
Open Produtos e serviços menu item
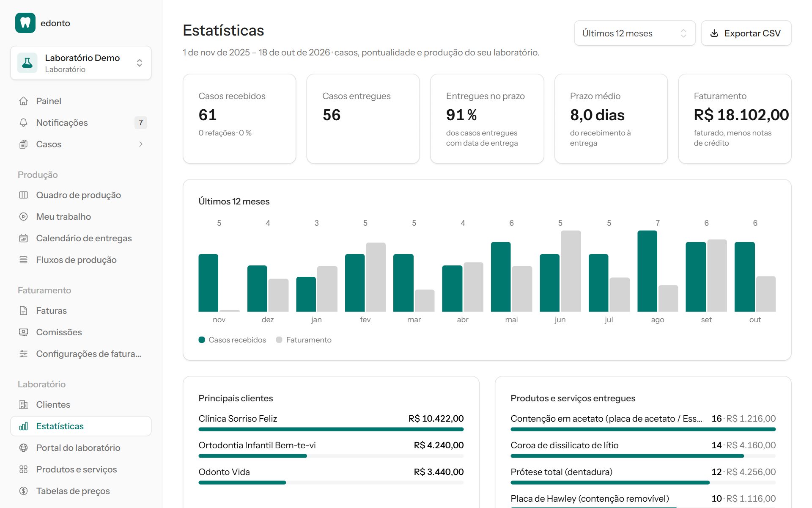pos(81,469)
